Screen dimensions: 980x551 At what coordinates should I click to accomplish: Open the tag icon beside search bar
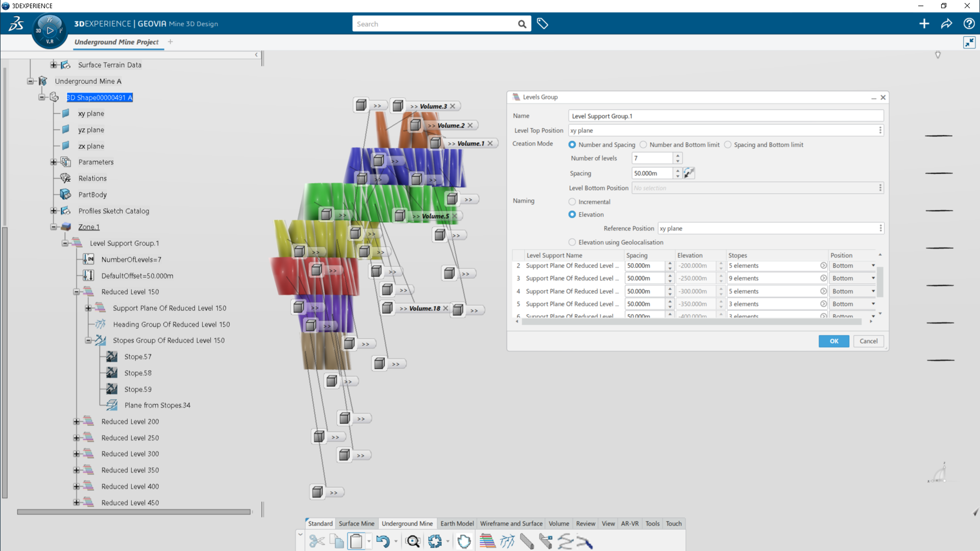pos(542,24)
